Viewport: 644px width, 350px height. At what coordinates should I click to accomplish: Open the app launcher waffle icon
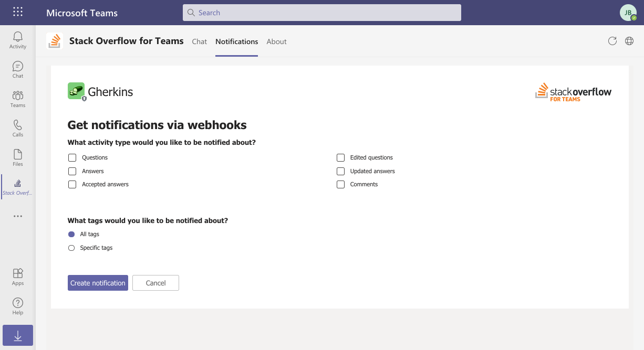pos(18,12)
